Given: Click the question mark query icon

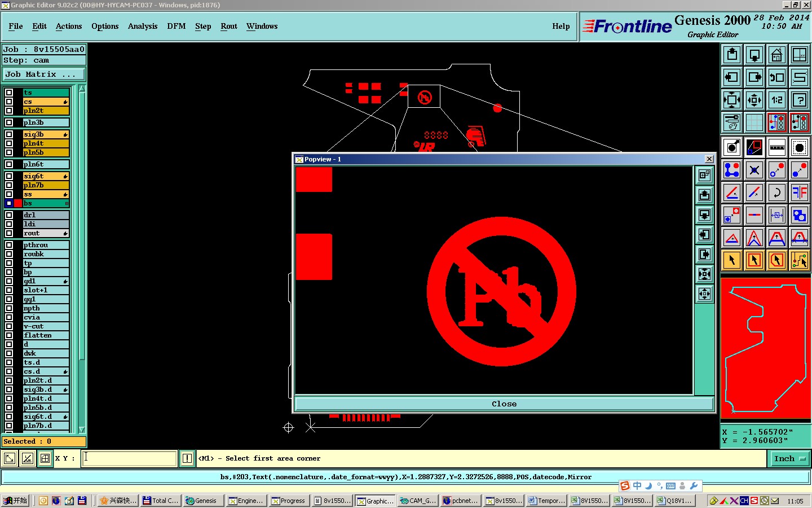Looking at the screenshot, I should coord(800,100).
